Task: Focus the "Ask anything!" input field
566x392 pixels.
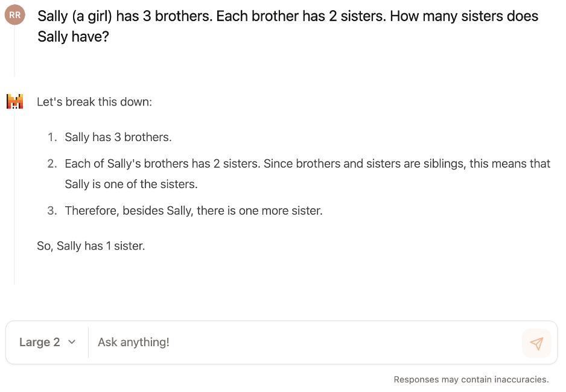Action: click(305, 342)
